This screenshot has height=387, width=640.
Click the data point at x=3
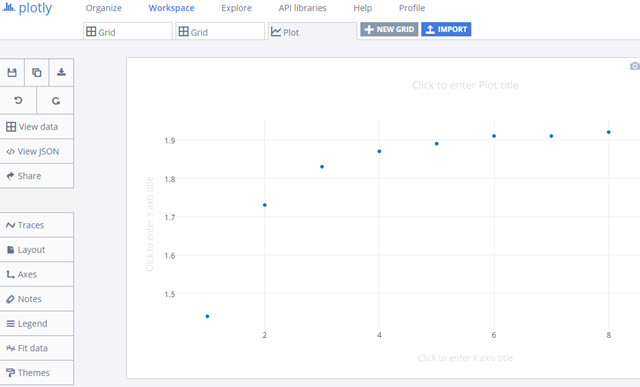[322, 167]
